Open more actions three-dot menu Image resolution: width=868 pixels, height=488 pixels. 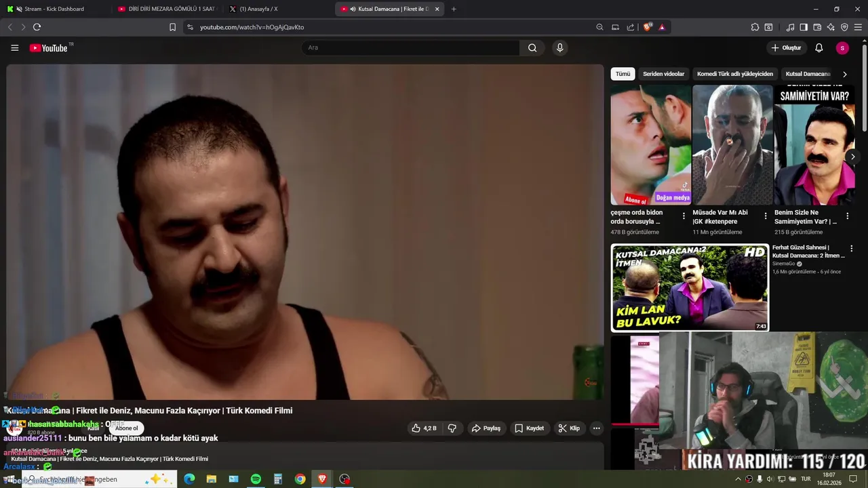pyautogui.click(x=596, y=428)
